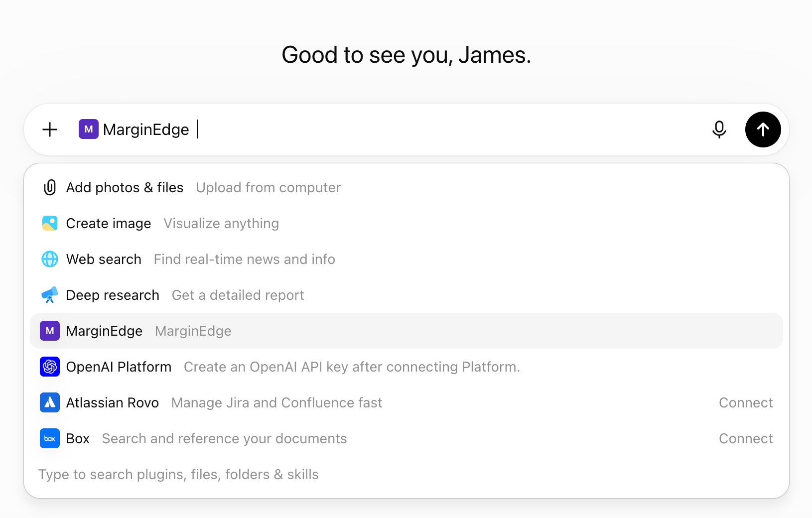The image size is (812, 518).
Task: Click the MarginEdge purple M chip in composer
Action: click(89, 129)
